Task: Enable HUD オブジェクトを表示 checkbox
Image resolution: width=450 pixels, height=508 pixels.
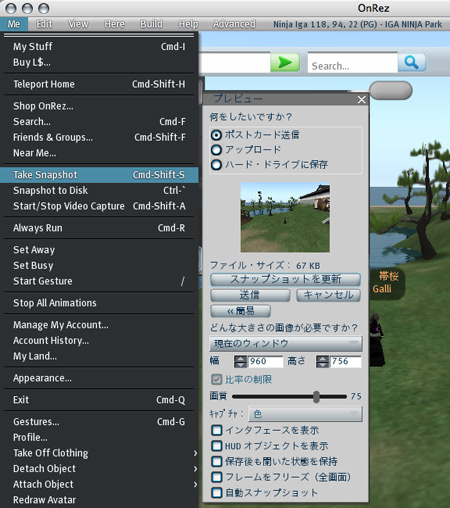Action: 217,446
